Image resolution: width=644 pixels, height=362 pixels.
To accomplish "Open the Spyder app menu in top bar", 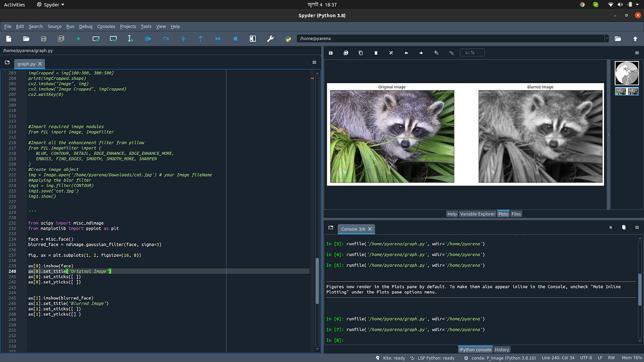I will click(x=50, y=5).
